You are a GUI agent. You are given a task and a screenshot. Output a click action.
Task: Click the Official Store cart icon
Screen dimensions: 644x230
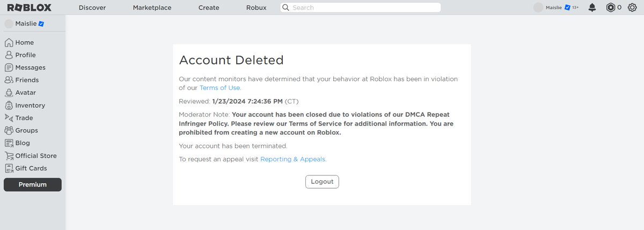click(9, 156)
